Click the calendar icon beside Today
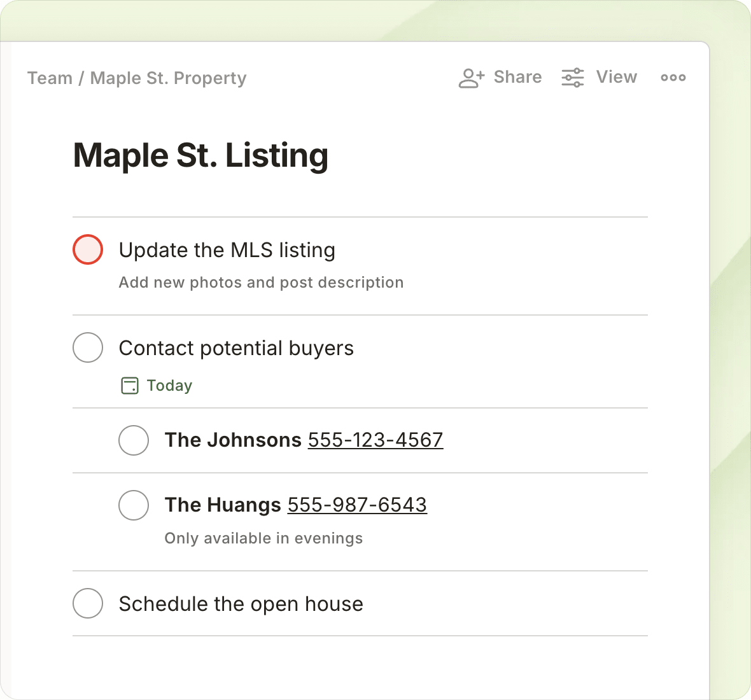 (129, 385)
